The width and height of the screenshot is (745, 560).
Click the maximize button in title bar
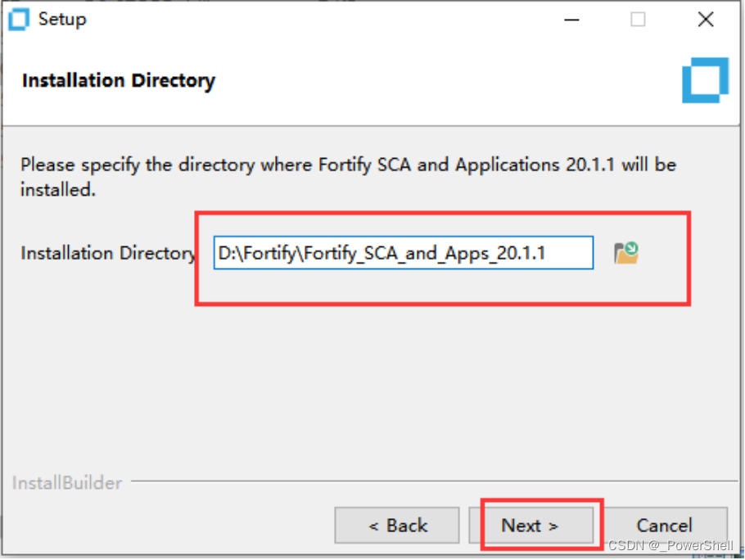pyautogui.click(x=638, y=20)
